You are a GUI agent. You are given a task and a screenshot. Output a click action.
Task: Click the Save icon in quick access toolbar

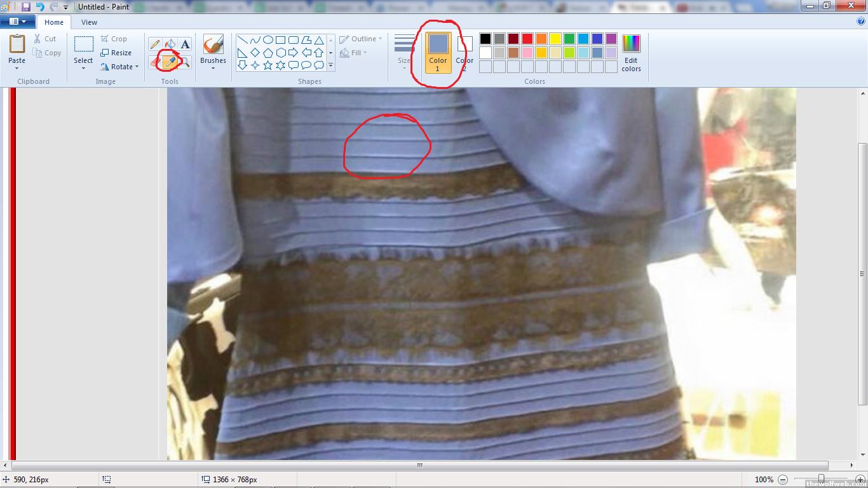26,6
